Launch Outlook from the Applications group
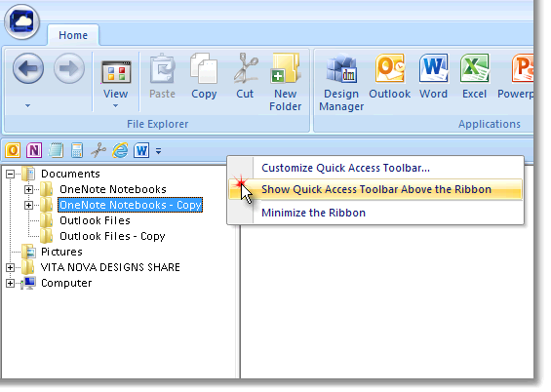This screenshot has width=551, height=392. (x=389, y=77)
